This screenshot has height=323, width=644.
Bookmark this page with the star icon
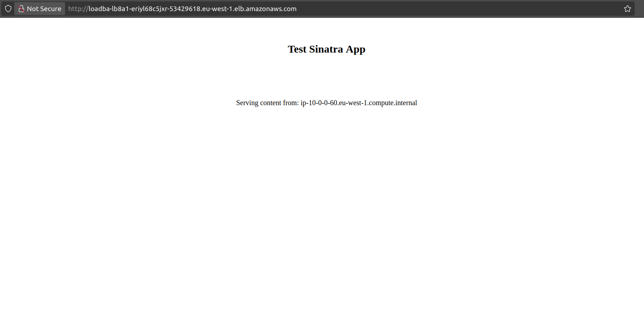[627, 9]
